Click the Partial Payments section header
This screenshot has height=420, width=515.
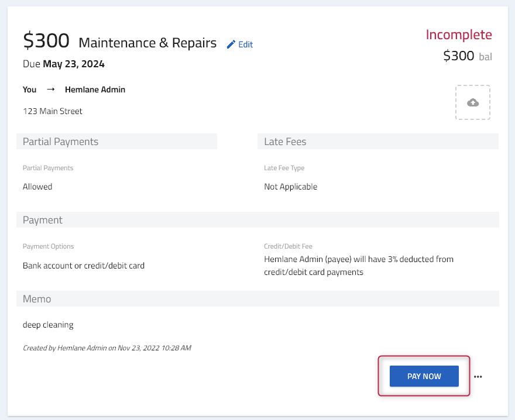(x=116, y=142)
